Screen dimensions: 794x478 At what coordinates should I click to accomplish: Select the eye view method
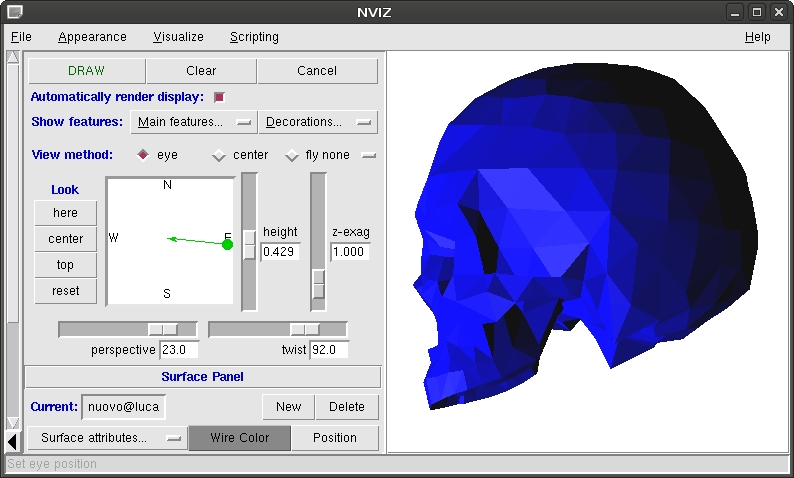point(143,155)
